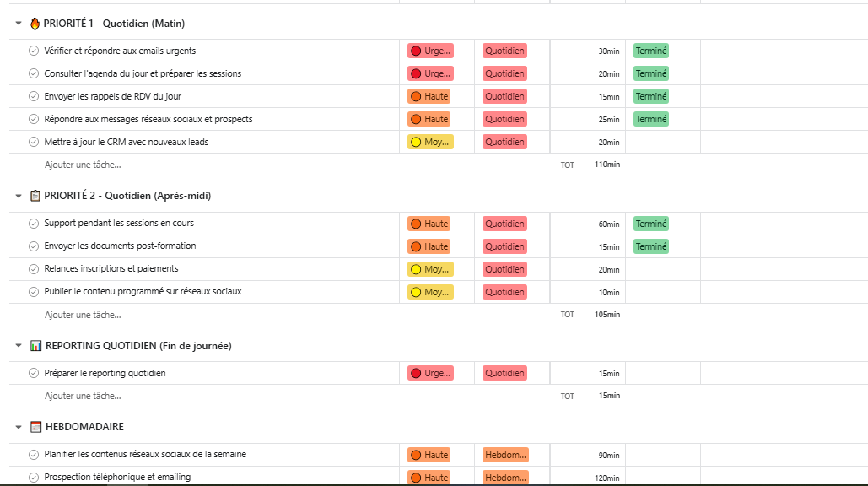Click the chart icon beside REPORTING QUOTIDIEN

tap(35, 345)
